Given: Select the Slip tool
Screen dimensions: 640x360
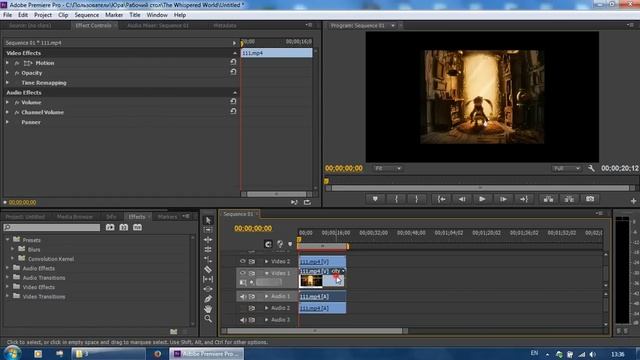Looking at the screenshot, I should [x=208, y=279].
